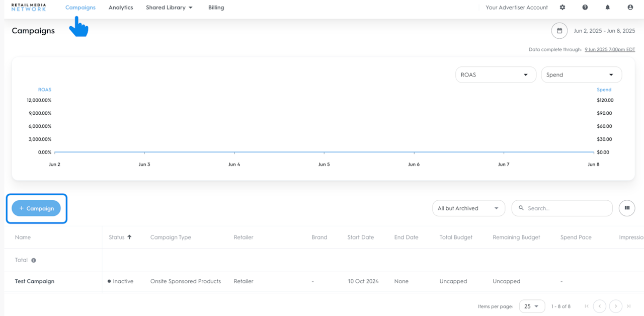This screenshot has height=316, width=644.
Task: Click the help question mark icon
Action: pos(585,8)
